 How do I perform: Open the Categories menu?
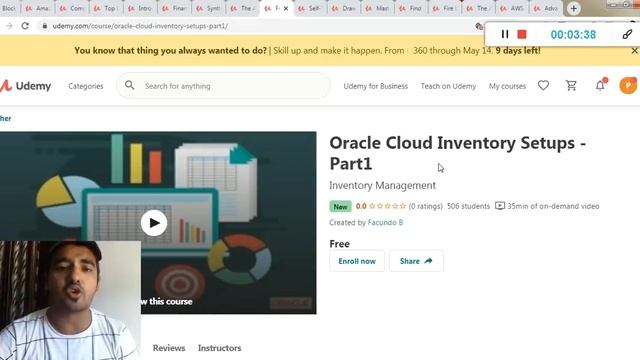[x=86, y=86]
